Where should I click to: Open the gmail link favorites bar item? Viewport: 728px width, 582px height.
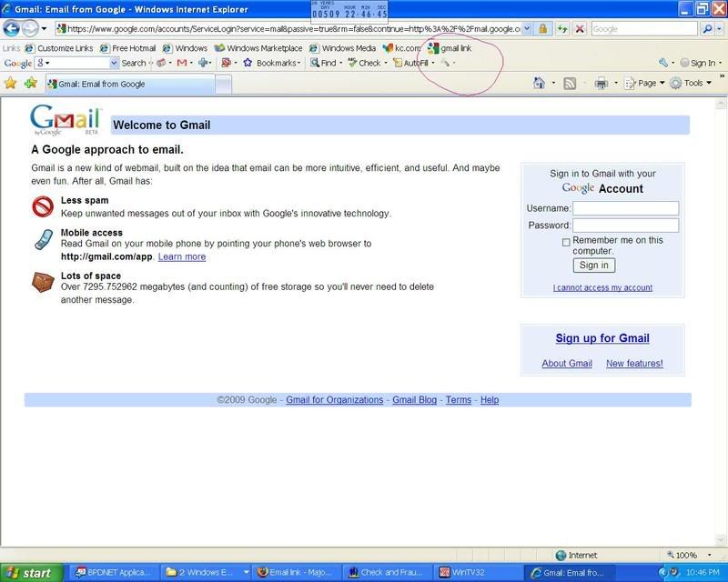(x=450, y=47)
